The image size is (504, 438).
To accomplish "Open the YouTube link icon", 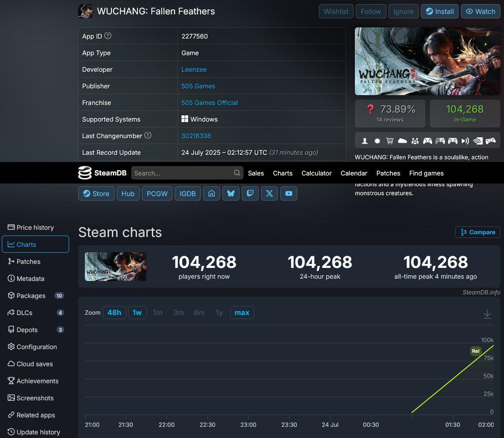I will coord(289,193).
